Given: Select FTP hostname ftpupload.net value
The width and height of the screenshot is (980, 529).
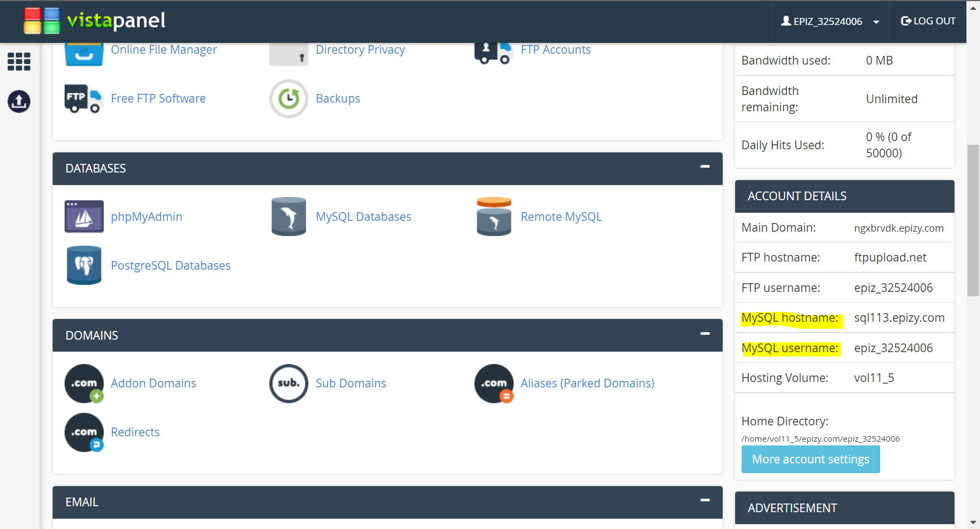Looking at the screenshot, I should pos(890,258).
